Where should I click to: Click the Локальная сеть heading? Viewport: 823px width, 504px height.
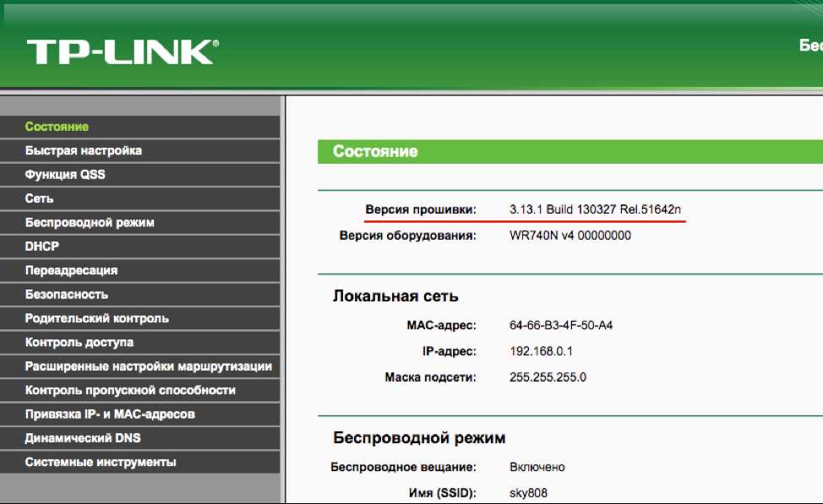395,296
